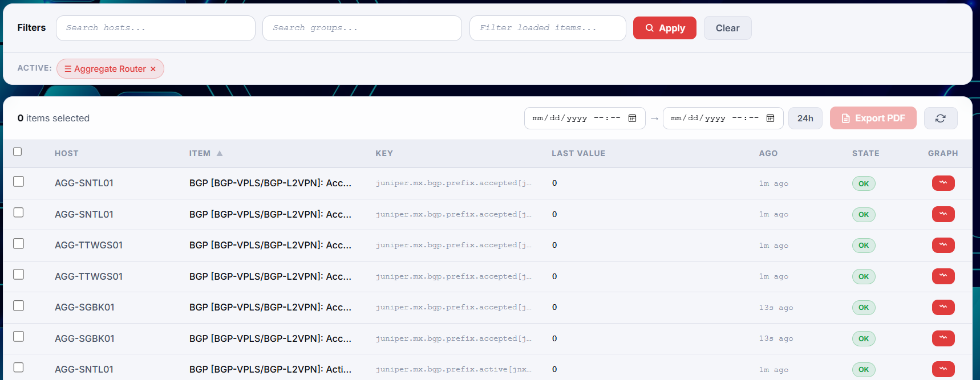
Task: Check the second AGG-TTWGS01 row checkbox
Action: click(x=19, y=275)
